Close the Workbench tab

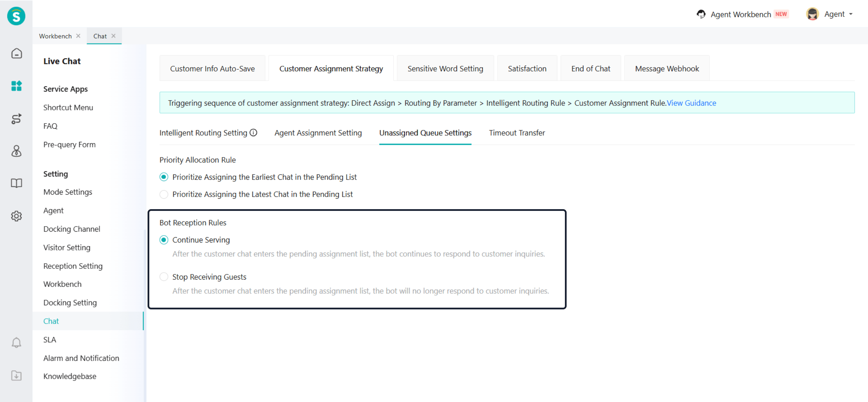[78, 36]
